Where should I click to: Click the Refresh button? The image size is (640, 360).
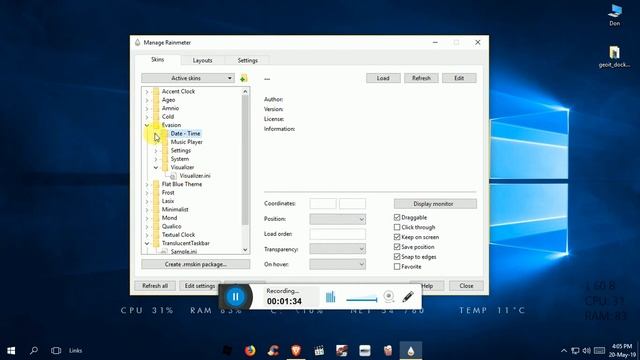(x=421, y=78)
